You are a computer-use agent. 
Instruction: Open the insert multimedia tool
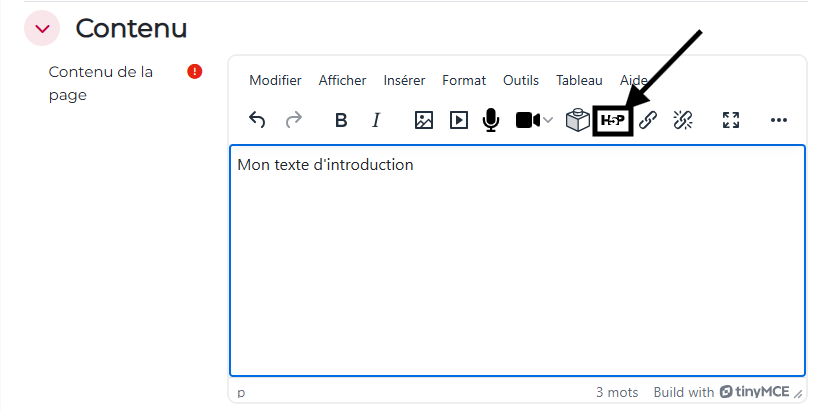(458, 120)
